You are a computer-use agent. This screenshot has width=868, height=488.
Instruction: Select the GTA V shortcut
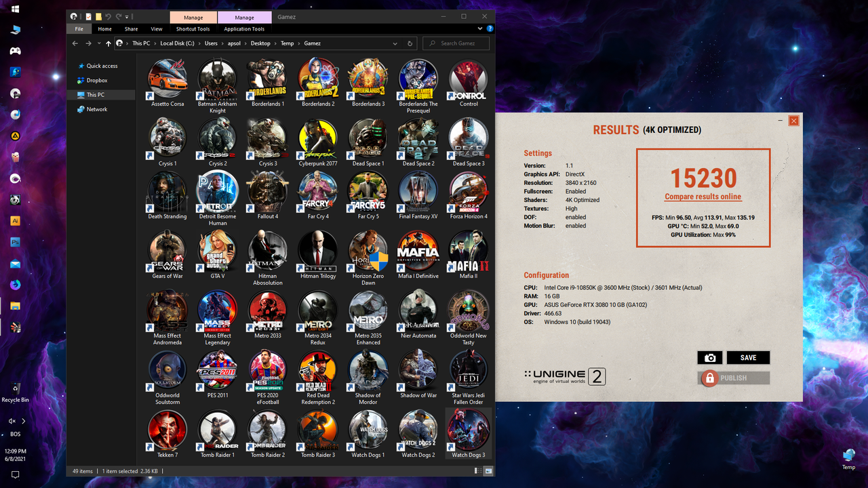tap(218, 255)
